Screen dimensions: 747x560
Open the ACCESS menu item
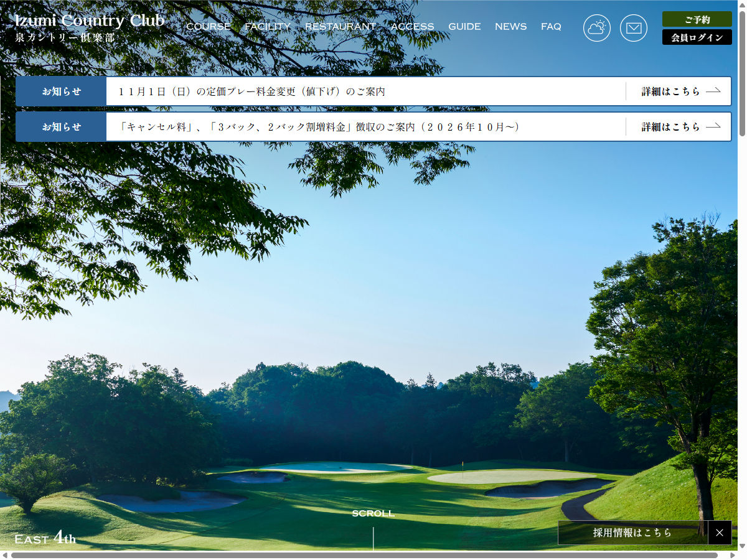point(412,27)
